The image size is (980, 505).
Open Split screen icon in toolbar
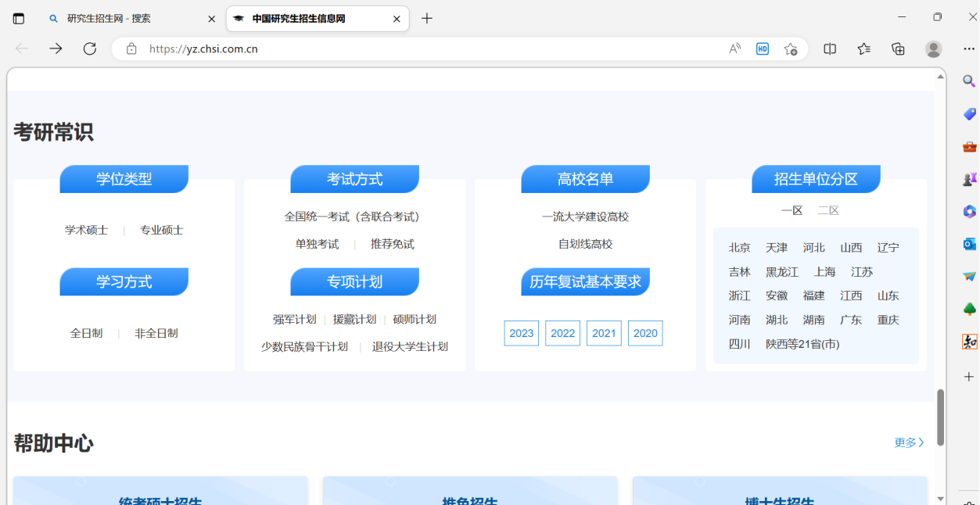[x=830, y=48]
